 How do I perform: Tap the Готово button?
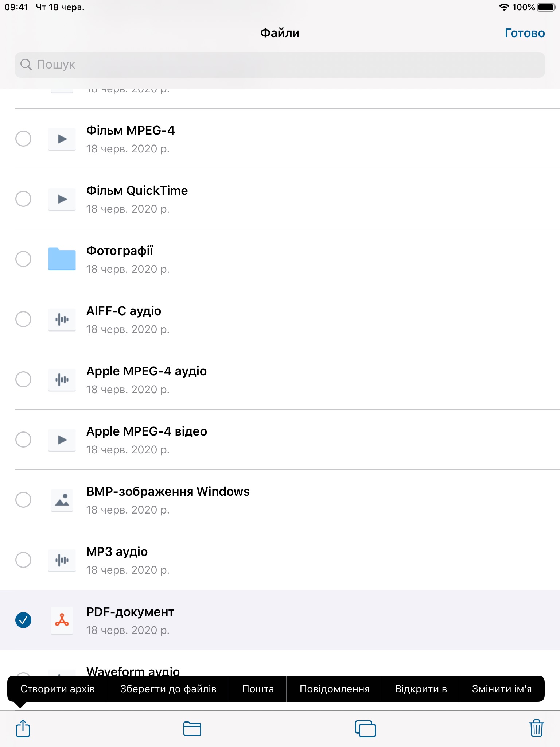coord(525,33)
